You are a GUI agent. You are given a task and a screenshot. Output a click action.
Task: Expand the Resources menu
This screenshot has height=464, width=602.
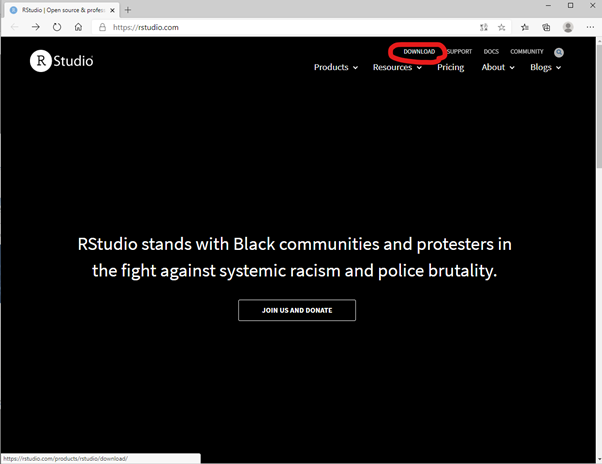(x=397, y=67)
